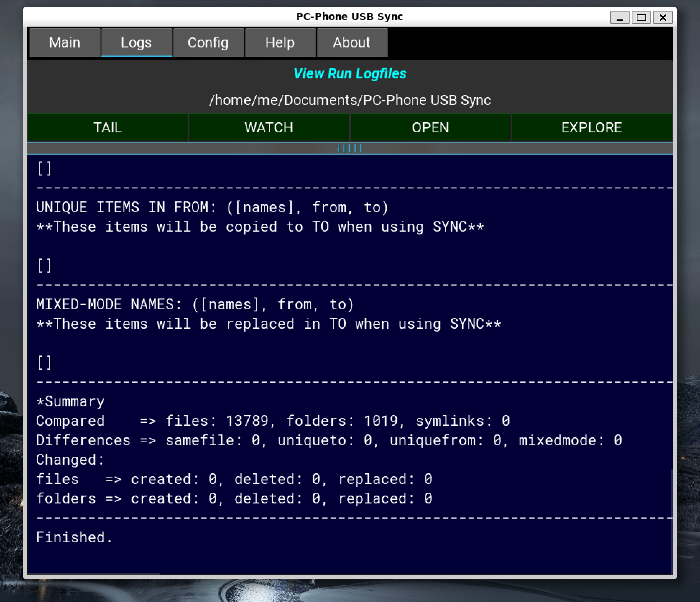Click the log viewer horizontal scrollbar
The image size is (700, 602).
pos(94,573)
